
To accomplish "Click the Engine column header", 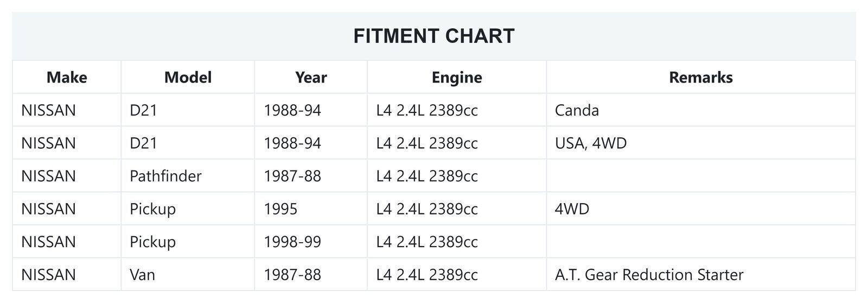I will pyautogui.click(x=457, y=77).
